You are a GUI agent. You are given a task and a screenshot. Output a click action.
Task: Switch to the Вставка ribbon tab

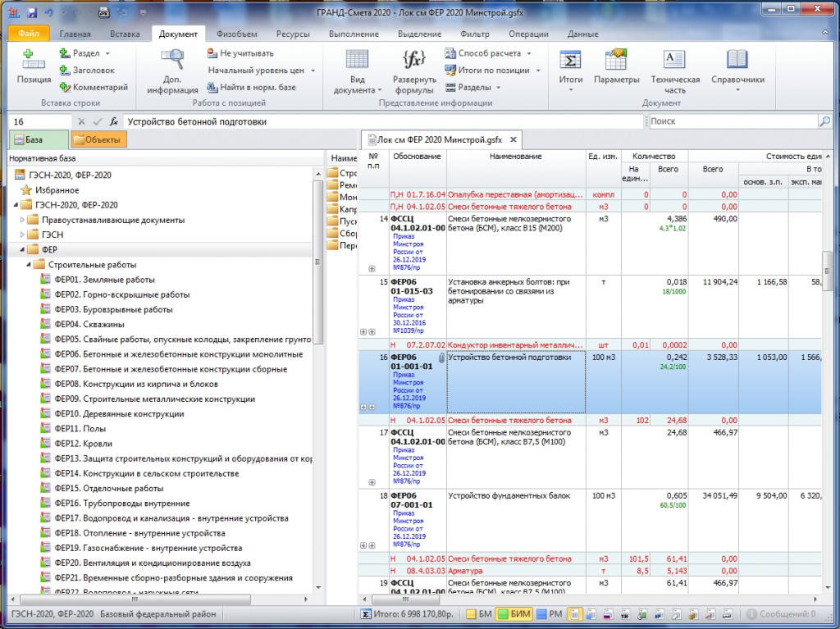tap(125, 34)
